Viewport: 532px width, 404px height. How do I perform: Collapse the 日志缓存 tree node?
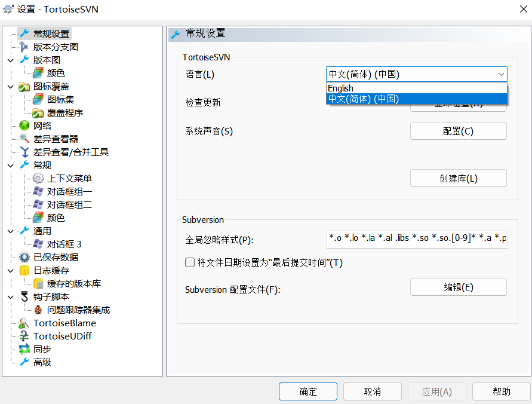(11, 271)
